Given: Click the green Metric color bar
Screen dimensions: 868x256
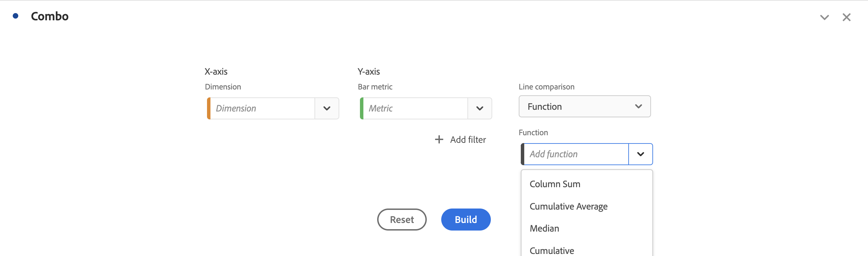Looking at the screenshot, I should [362, 108].
